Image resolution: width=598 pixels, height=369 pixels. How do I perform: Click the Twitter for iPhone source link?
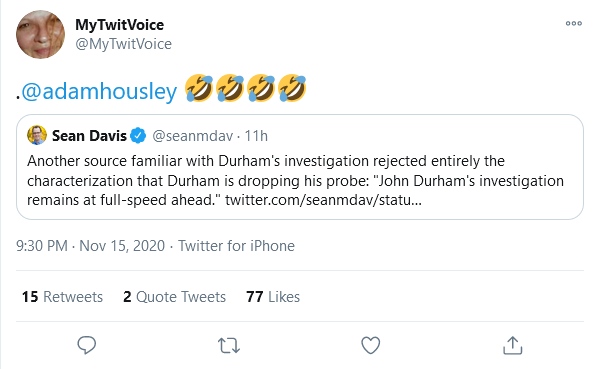click(x=236, y=246)
